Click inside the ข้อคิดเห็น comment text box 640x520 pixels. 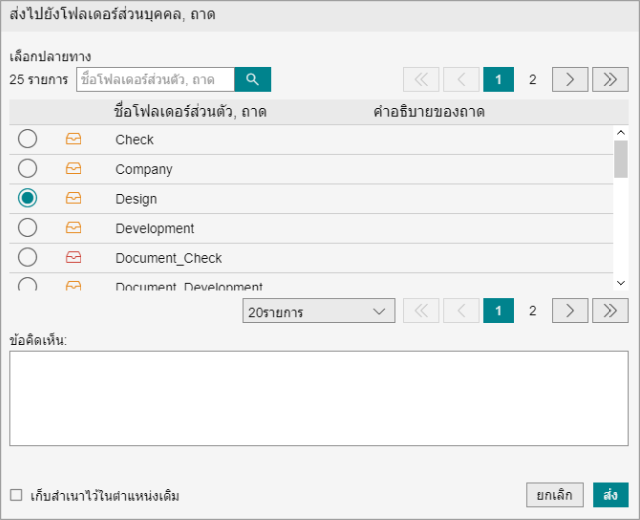coord(319,398)
